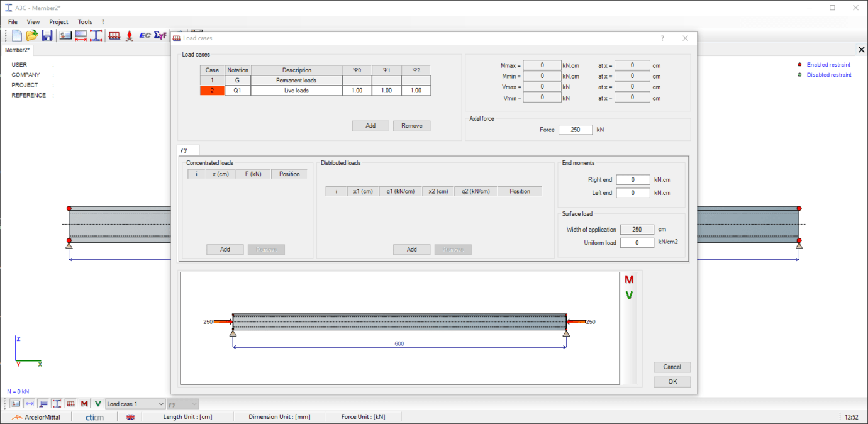Open the Load case 1 dropdown

point(135,404)
